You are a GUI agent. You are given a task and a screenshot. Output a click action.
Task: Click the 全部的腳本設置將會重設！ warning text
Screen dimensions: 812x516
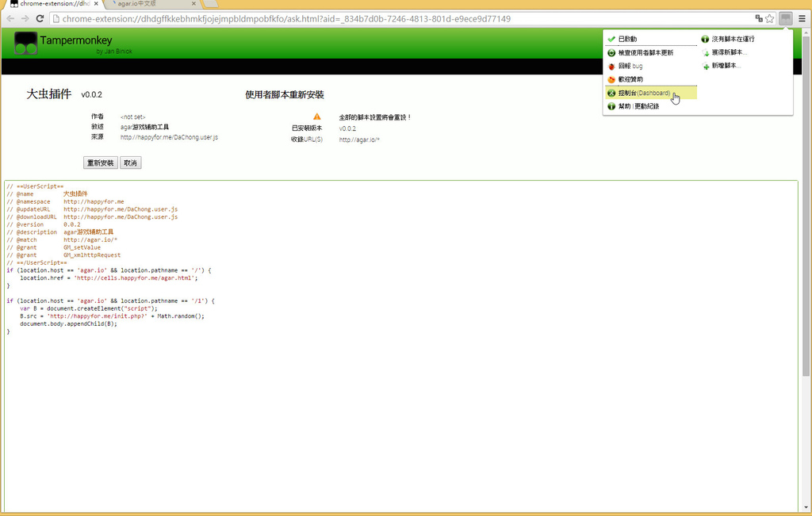click(375, 117)
